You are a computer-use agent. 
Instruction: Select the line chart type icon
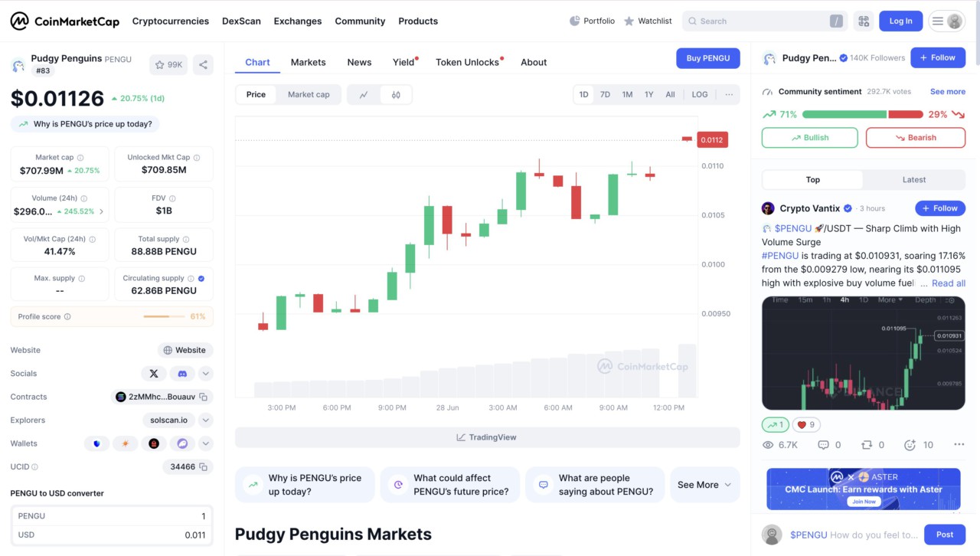[x=364, y=94]
